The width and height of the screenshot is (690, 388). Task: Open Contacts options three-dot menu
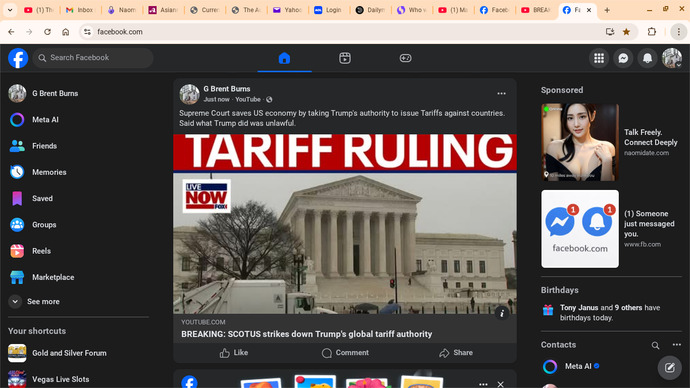coord(677,345)
